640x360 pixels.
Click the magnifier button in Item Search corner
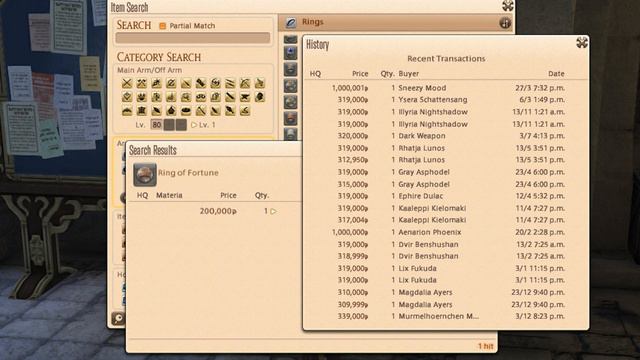pos(118,318)
